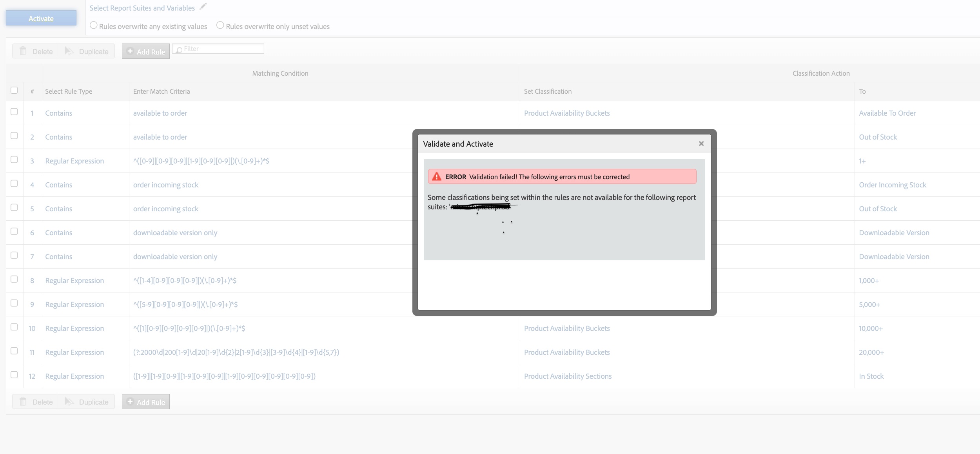Open the Regular Expression rule type selector on rule 8
Image resolution: width=980 pixels, height=454 pixels.
74,280
